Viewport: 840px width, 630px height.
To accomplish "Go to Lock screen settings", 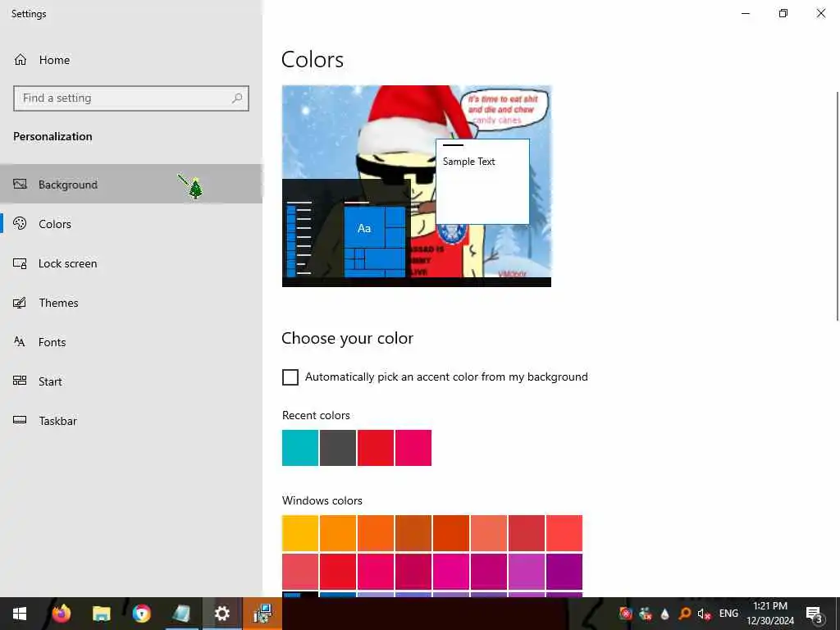I will tap(131, 263).
